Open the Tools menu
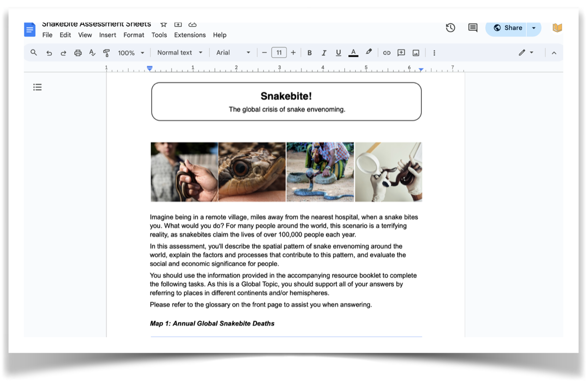The image size is (588, 383). point(159,35)
